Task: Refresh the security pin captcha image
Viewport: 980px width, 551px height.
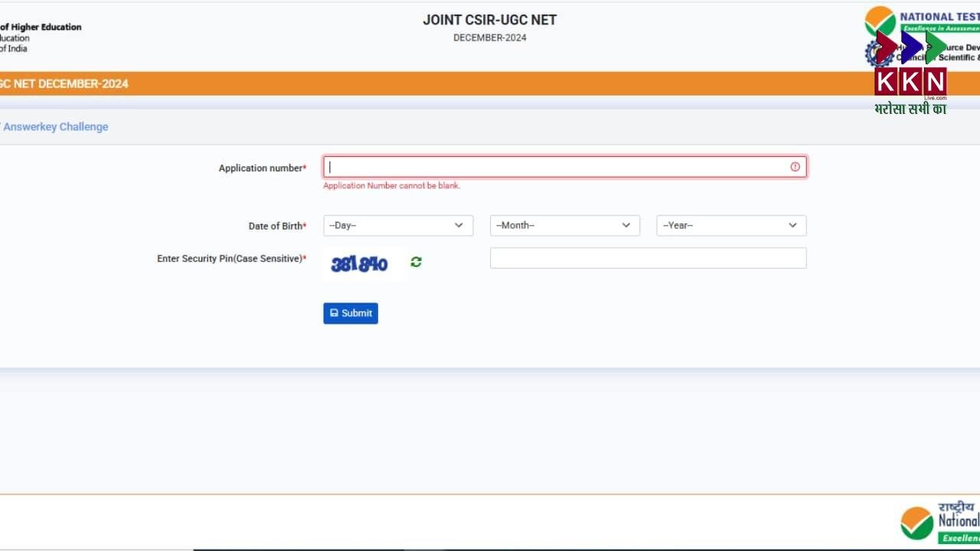Action: tap(416, 262)
